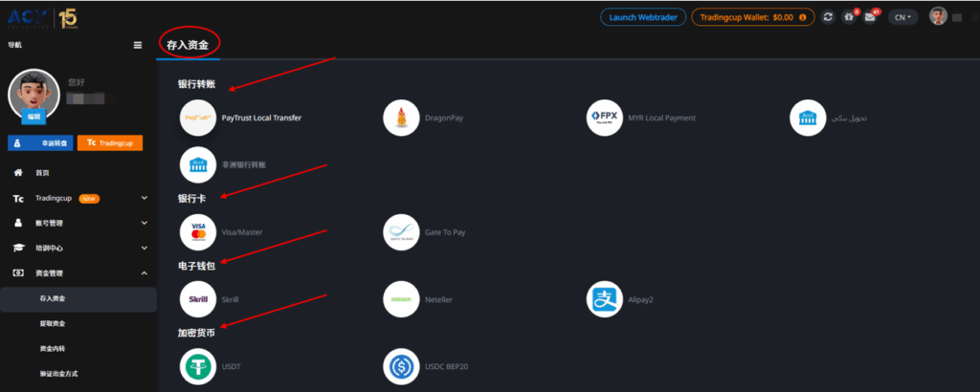Choose the DragonPay deposit method
This screenshot has width=980, height=392.
pyautogui.click(x=401, y=118)
